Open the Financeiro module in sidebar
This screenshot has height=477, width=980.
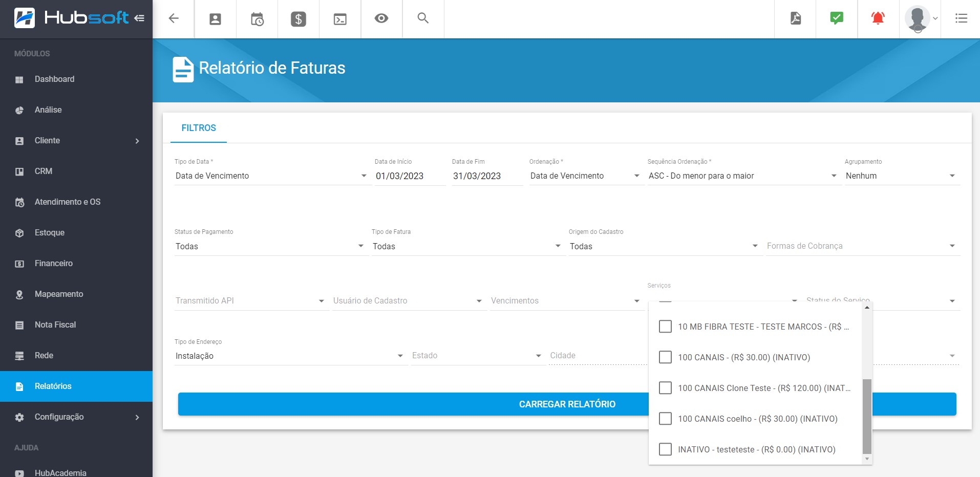[54, 263]
